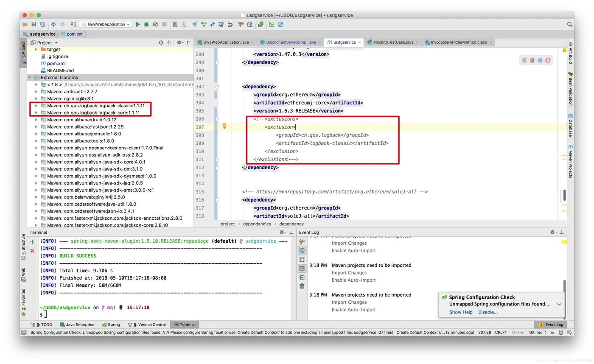Fold the dependency block at line 302
This screenshot has width=594, height=364.
pyautogui.click(x=217, y=87)
